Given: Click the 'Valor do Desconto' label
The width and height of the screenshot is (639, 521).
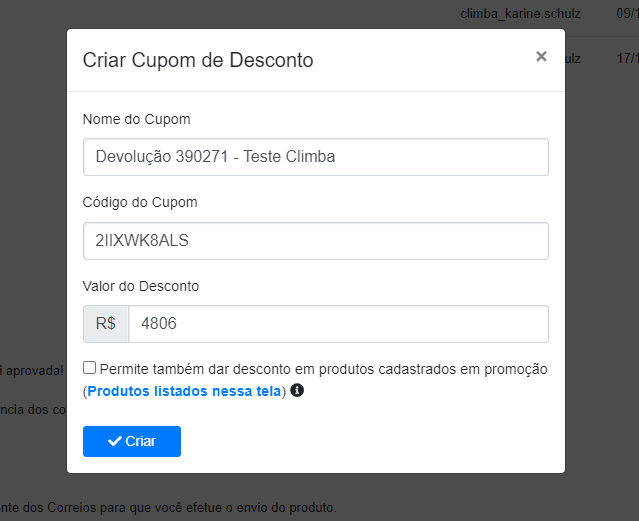Looking at the screenshot, I should click(x=141, y=286).
